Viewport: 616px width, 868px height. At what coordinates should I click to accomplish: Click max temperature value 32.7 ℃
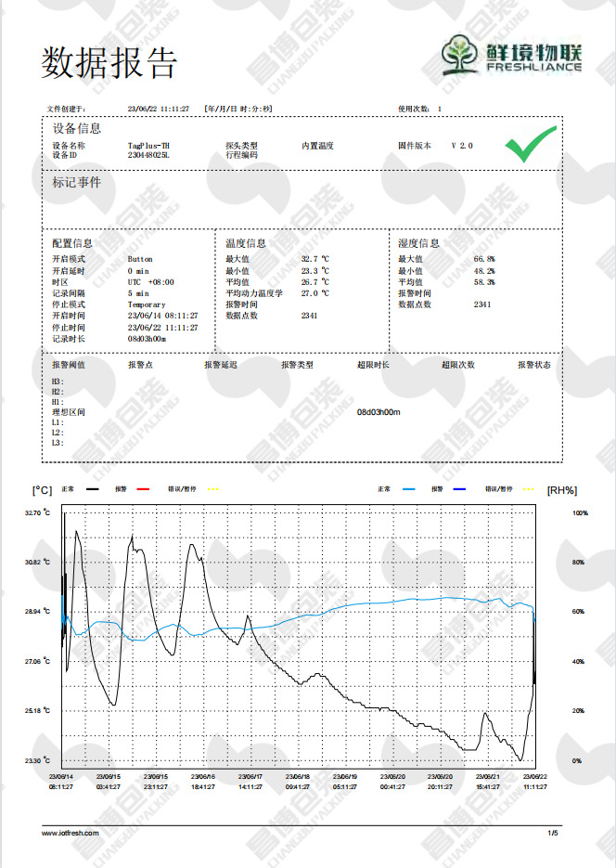pyautogui.click(x=315, y=259)
